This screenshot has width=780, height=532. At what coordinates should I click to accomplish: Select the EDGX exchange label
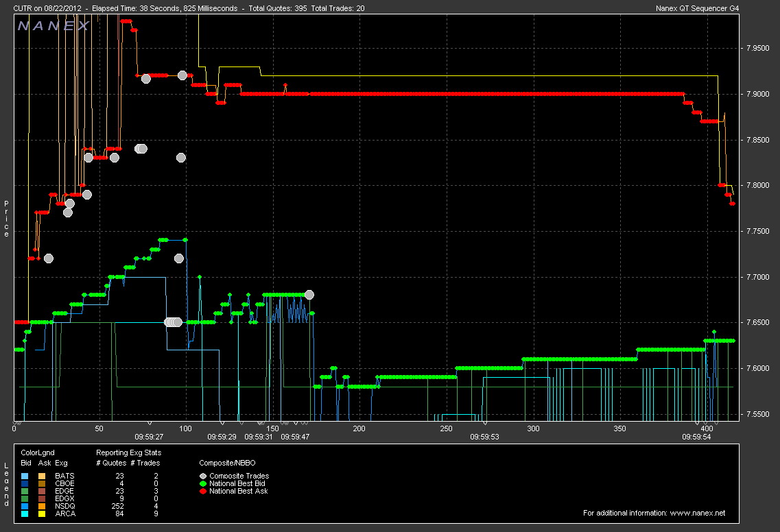point(64,498)
